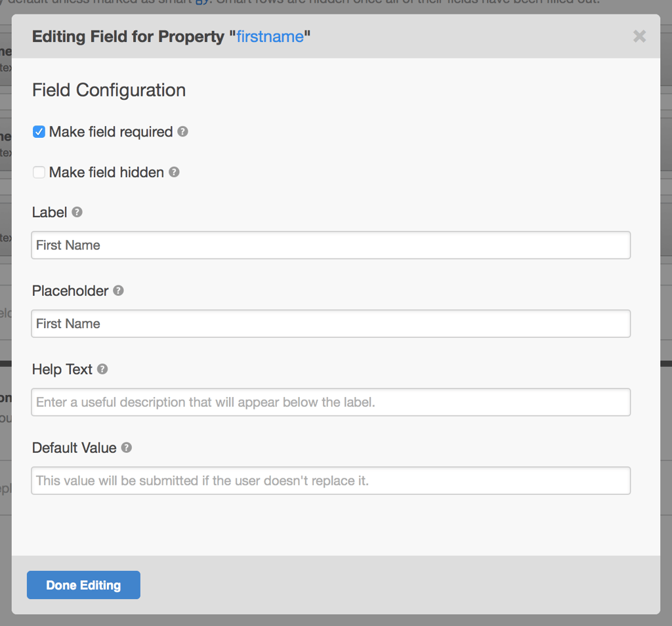Click the "Field Configuration" heading

tap(109, 90)
